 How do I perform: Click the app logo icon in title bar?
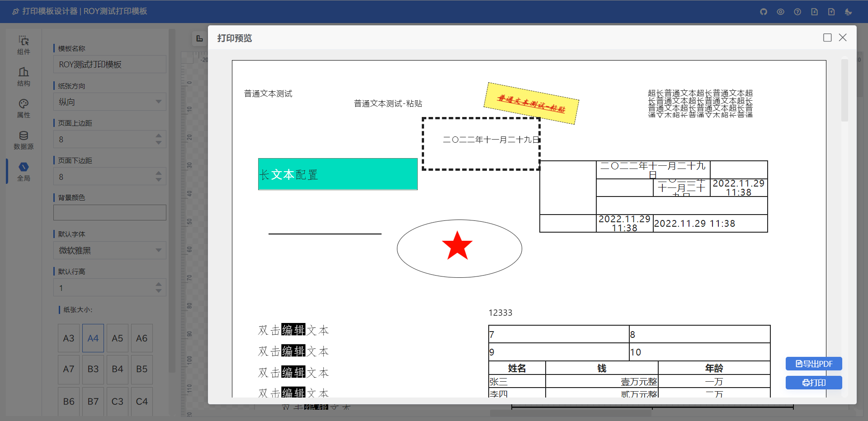pos(15,11)
